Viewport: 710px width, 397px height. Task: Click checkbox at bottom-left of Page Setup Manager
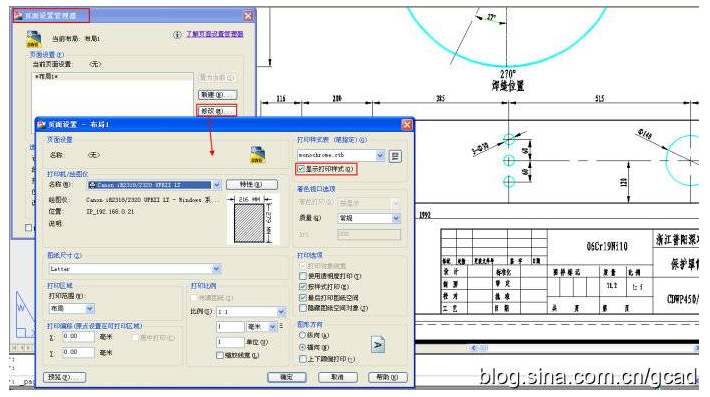tap(29, 228)
